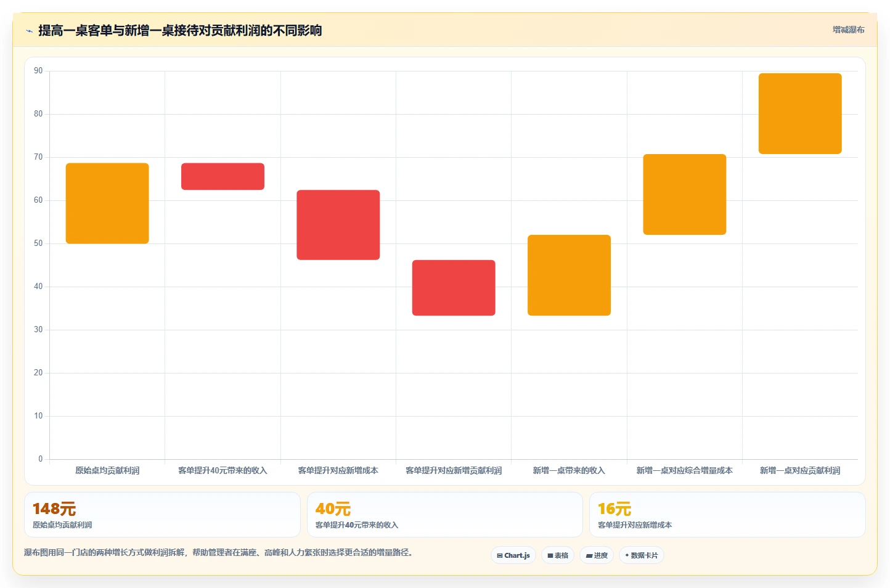The image size is (890, 588).
Task: Click x-axis label 原始桌均贡献利润
Action: click(107, 470)
